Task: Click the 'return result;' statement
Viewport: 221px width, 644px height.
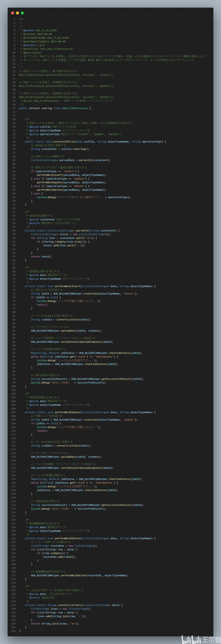Action: coord(41,257)
